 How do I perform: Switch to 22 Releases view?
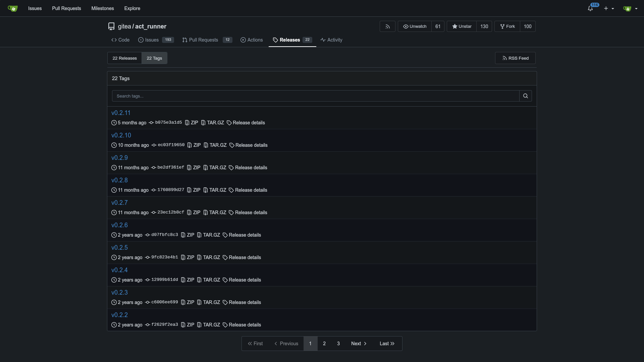[x=125, y=58]
